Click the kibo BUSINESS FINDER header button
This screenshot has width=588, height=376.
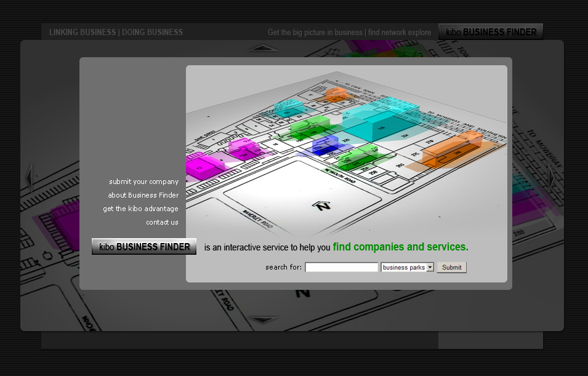[x=491, y=32]
